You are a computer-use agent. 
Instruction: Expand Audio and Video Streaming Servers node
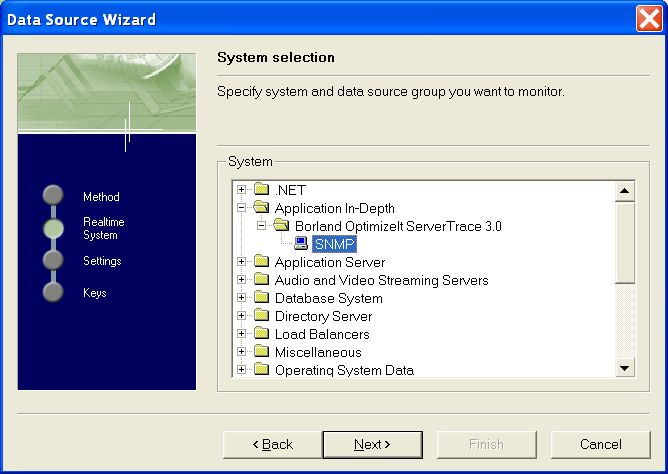(242, 280)
